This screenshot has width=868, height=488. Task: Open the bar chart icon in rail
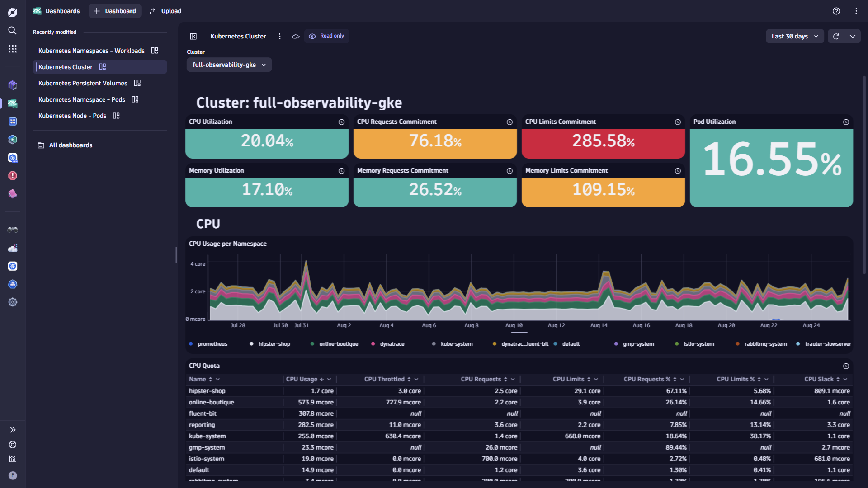13,459
